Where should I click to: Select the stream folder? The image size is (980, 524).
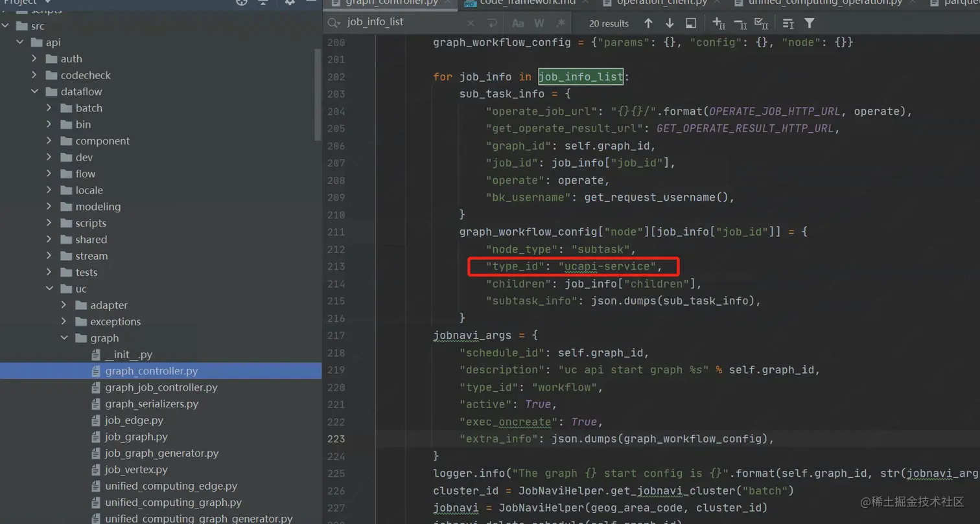(x=91, y=256)
